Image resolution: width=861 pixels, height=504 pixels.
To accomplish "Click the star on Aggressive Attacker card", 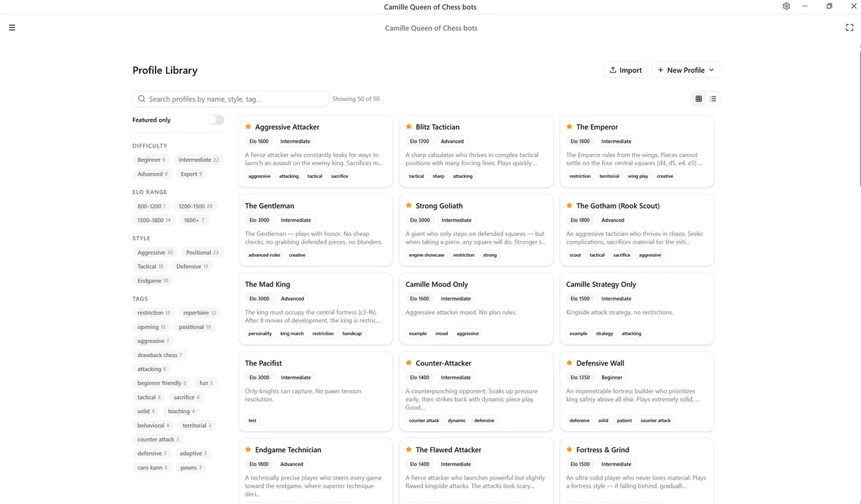I will pyautogui.click(x=248, y=127).
